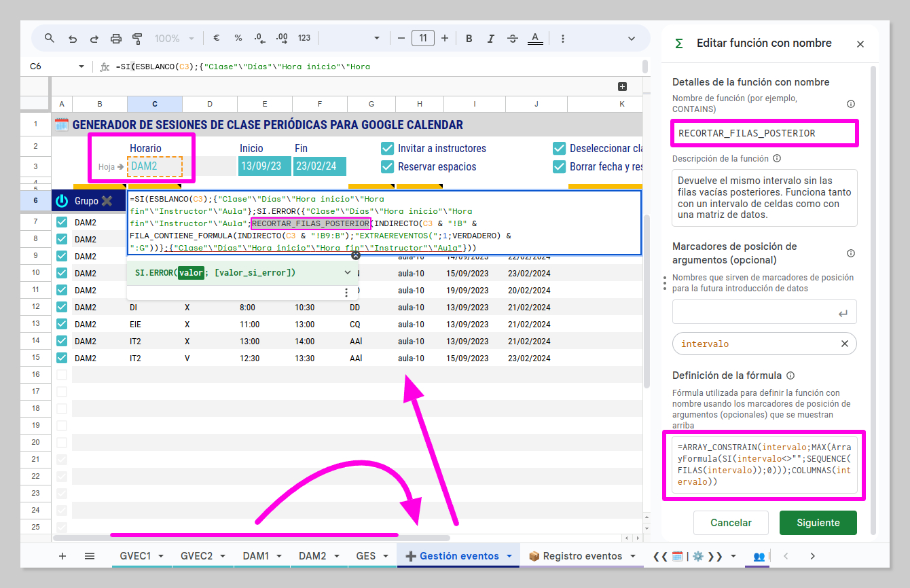Viewport: 910px width, 588px height.
Task: Add a new sheet with plus
Action: 62,555
